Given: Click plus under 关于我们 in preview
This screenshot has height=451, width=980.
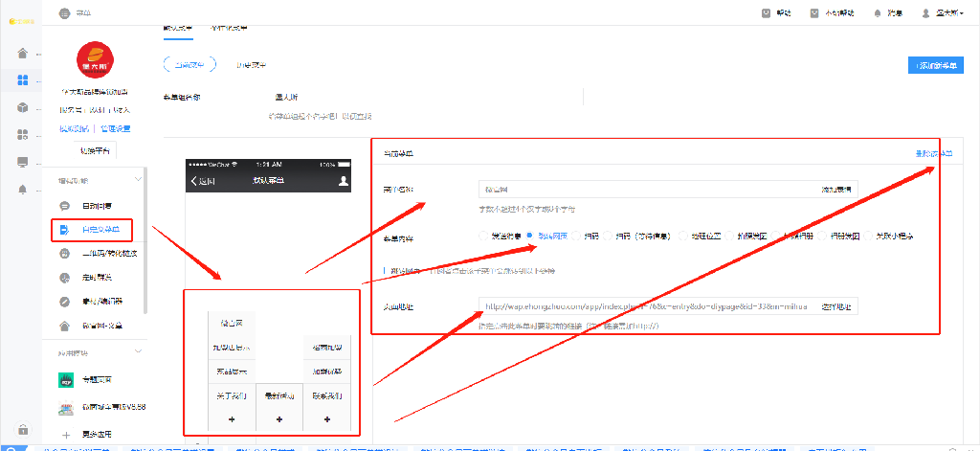Looking at the screenshot, I should click(x=232, y=419).
